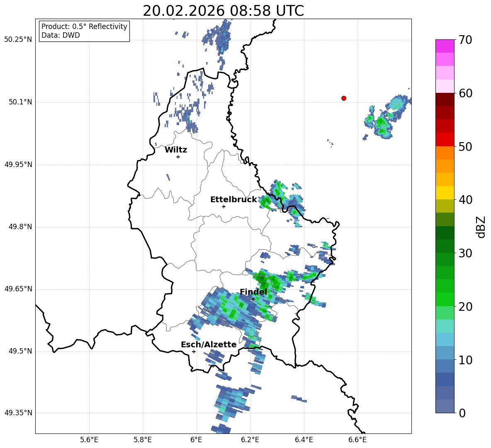Click the Ettelbruck city label
The height and width of the screenshot is (448, 491).
[x=233, y=200]
